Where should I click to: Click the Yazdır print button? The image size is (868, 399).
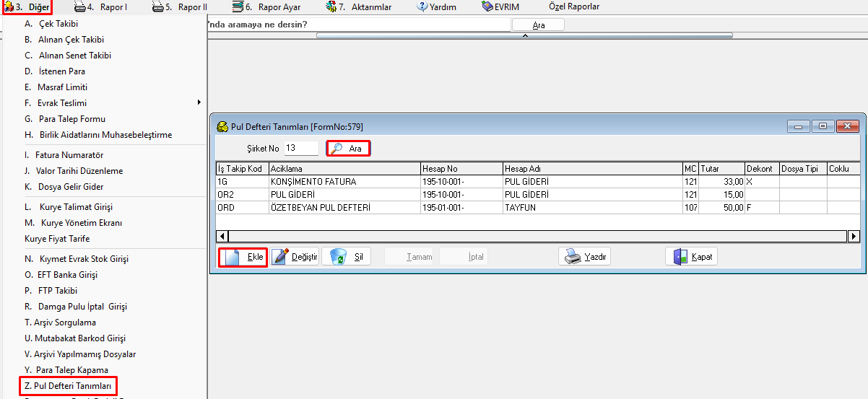click(585, 257)
